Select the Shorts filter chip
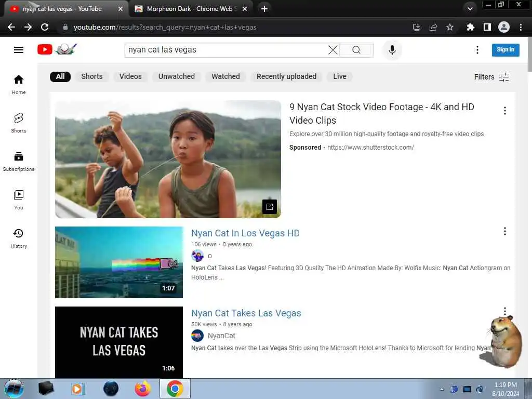Viewport: 532px width, 399px height. coord(92,77)
